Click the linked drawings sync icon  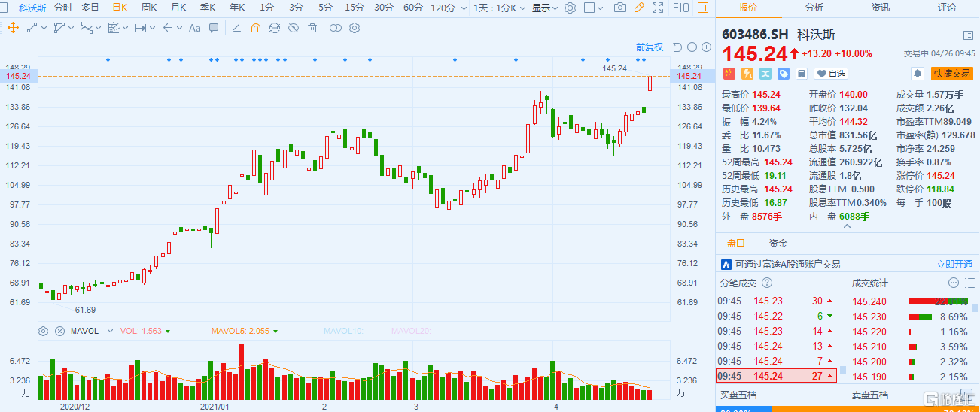(274, 29)
